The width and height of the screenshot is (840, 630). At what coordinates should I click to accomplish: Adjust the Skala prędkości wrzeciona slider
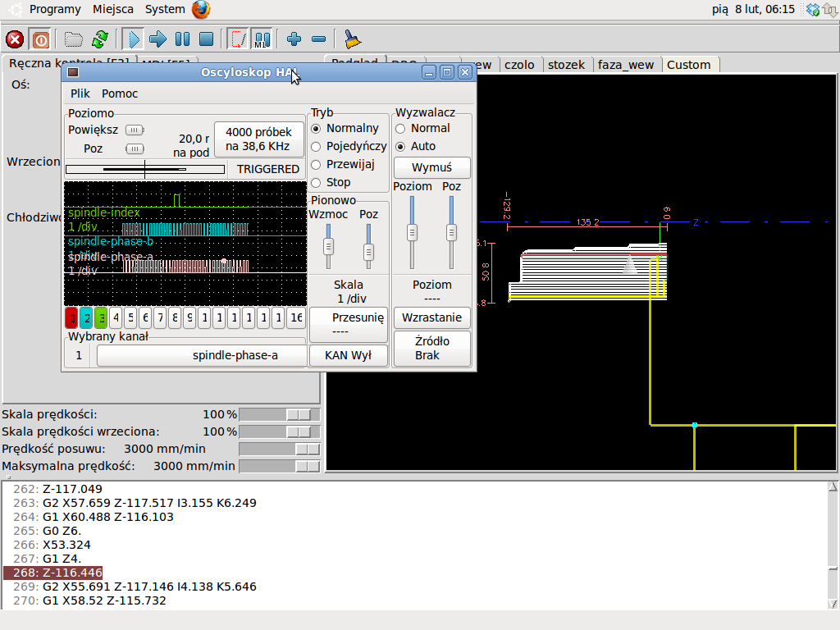280,431
